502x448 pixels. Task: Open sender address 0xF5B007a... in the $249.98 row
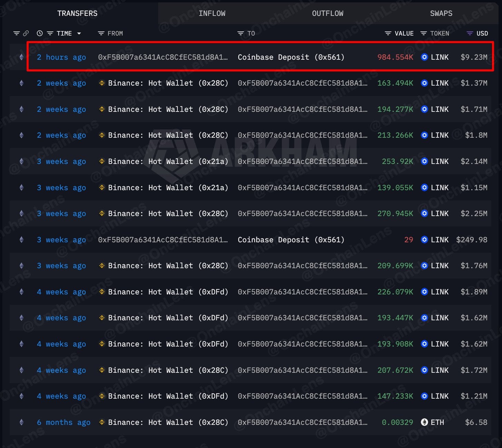163,240
